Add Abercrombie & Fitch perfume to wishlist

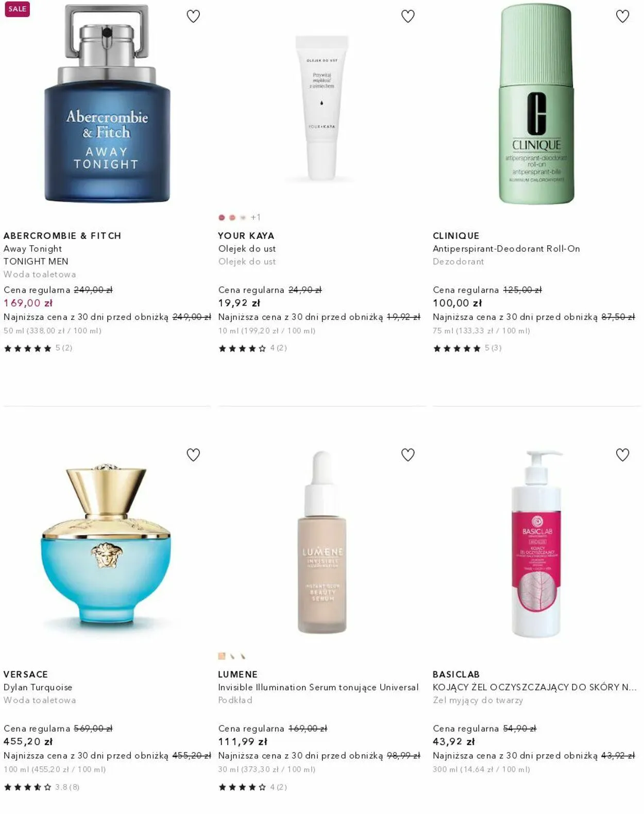[193, 16]
